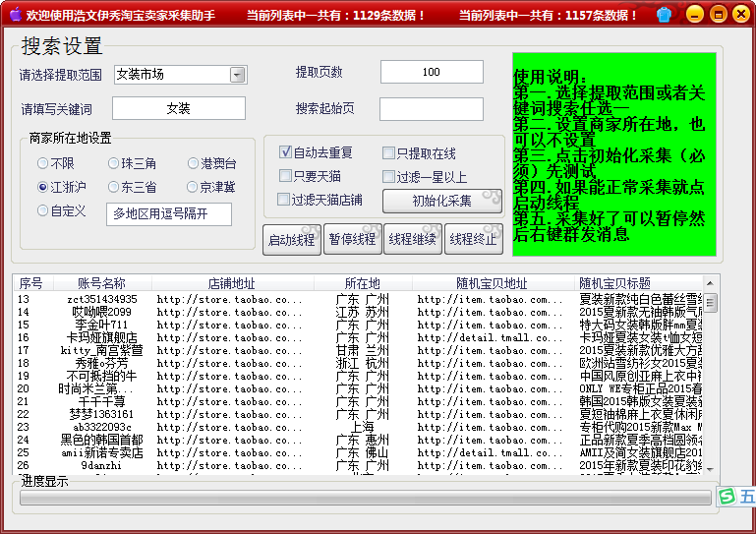Minimize the window with yellow button
This screenshot has width=756, height=534.
[695, 14]
